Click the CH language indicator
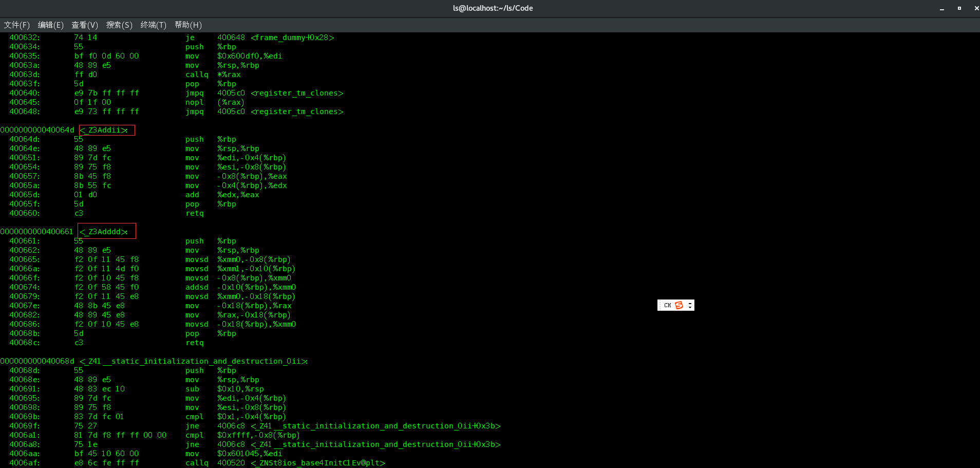Image resolution: width=980 pixels, height=468 pixels. tap(667, 305)
